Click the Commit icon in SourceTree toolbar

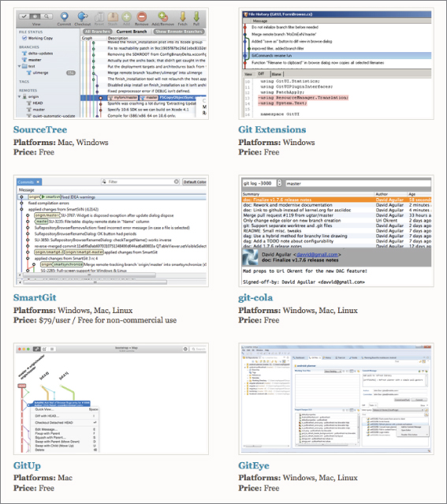(x=65, y=17)
